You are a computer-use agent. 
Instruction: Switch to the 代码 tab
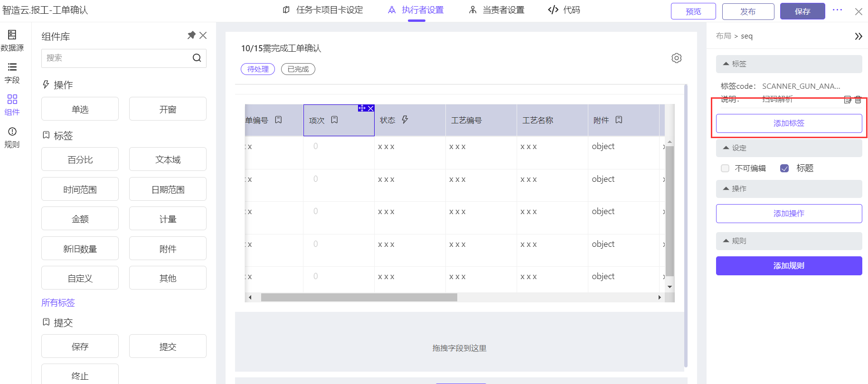click(564, 10)
